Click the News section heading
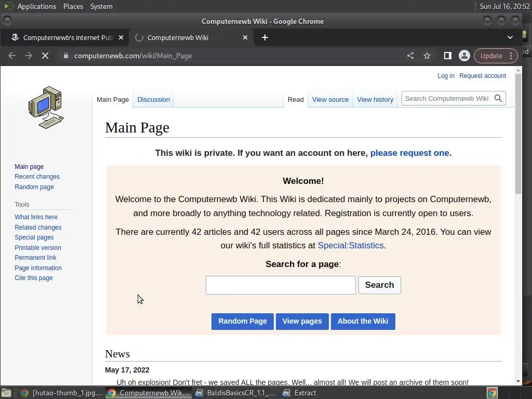The image size is (532, 399). click(x=117, y=354)
